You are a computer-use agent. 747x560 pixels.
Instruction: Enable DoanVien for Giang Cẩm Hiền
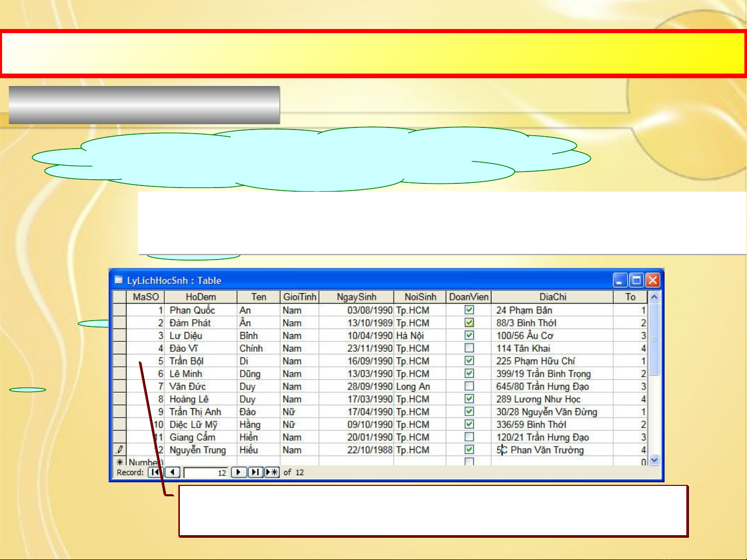click(x=469, y=437)
